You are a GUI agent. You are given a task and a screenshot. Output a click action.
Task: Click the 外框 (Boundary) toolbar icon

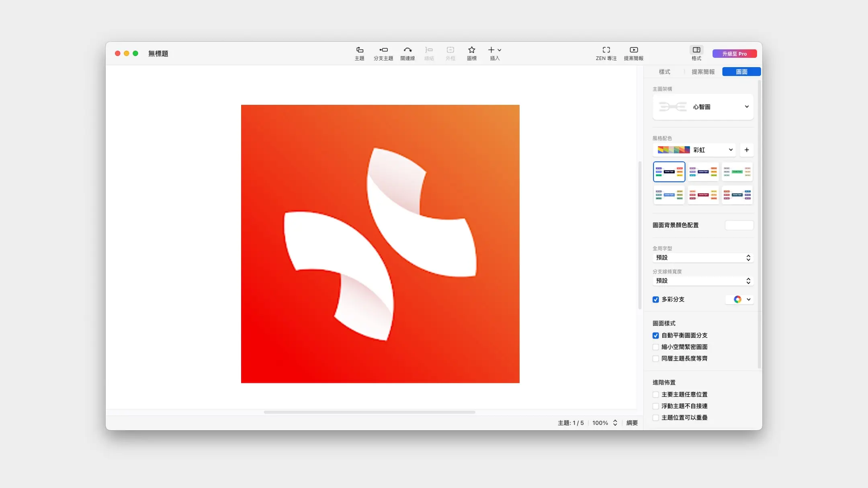pos(450,53)
